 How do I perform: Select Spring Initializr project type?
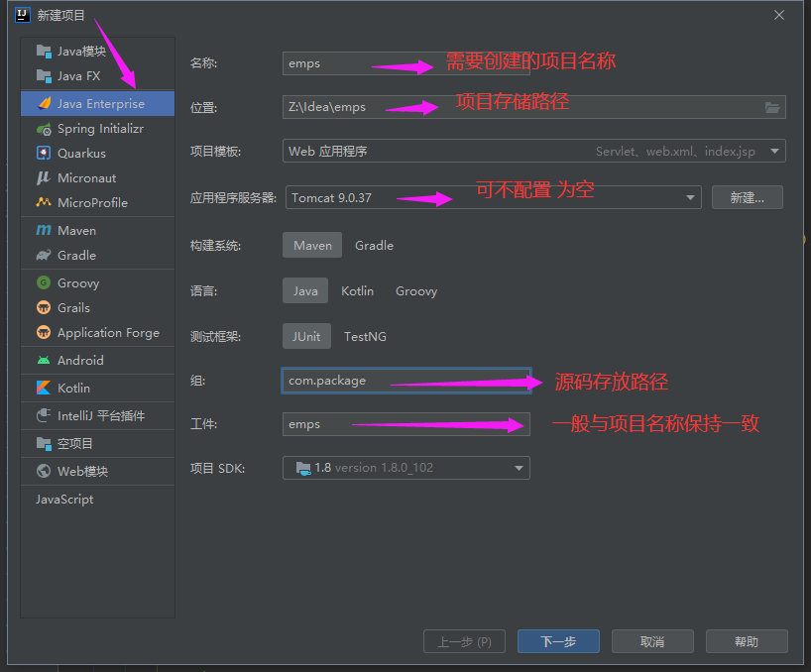[x=98, y=128]
